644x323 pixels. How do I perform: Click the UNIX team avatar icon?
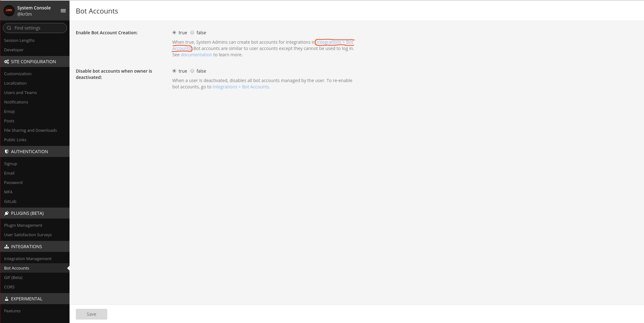[x=9, y=11]
